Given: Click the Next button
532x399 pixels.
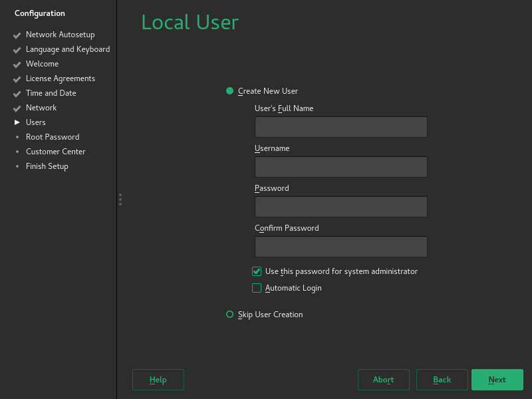Looking at the screenshot, I should coord(497,380).
